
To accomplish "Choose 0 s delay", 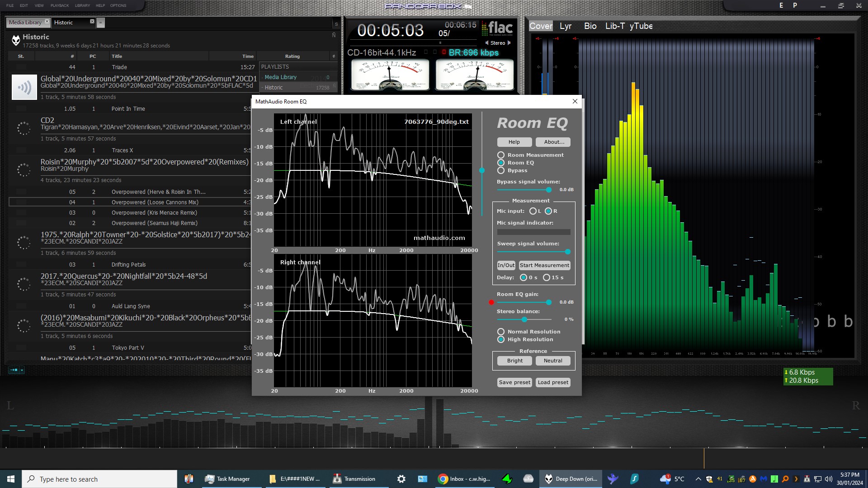I will pos(524,277).
